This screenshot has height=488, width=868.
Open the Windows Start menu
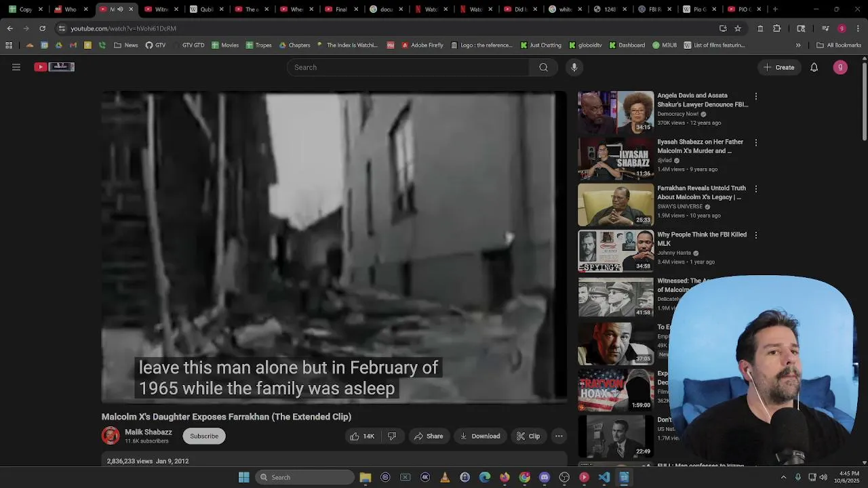tap(244, 477)
